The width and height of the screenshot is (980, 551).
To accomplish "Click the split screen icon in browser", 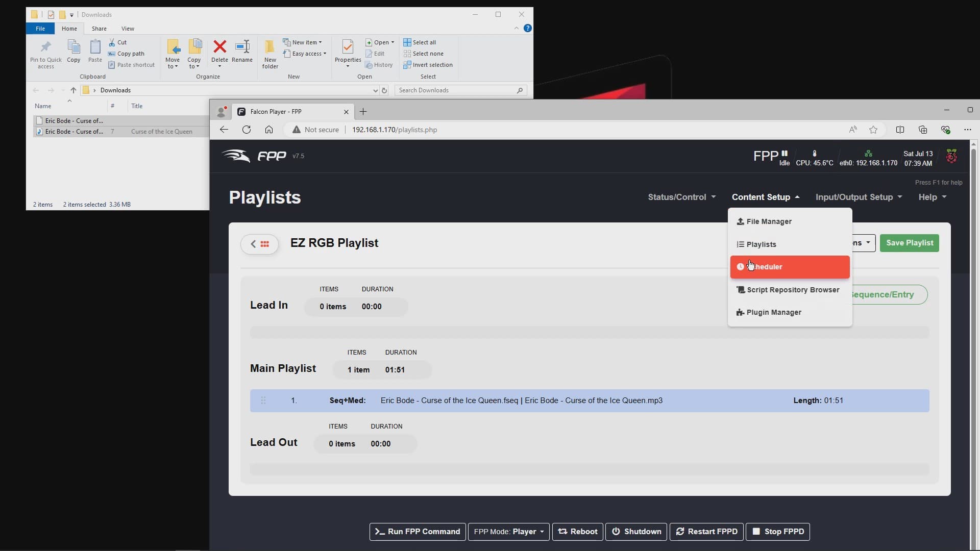I will pos(900,130).
